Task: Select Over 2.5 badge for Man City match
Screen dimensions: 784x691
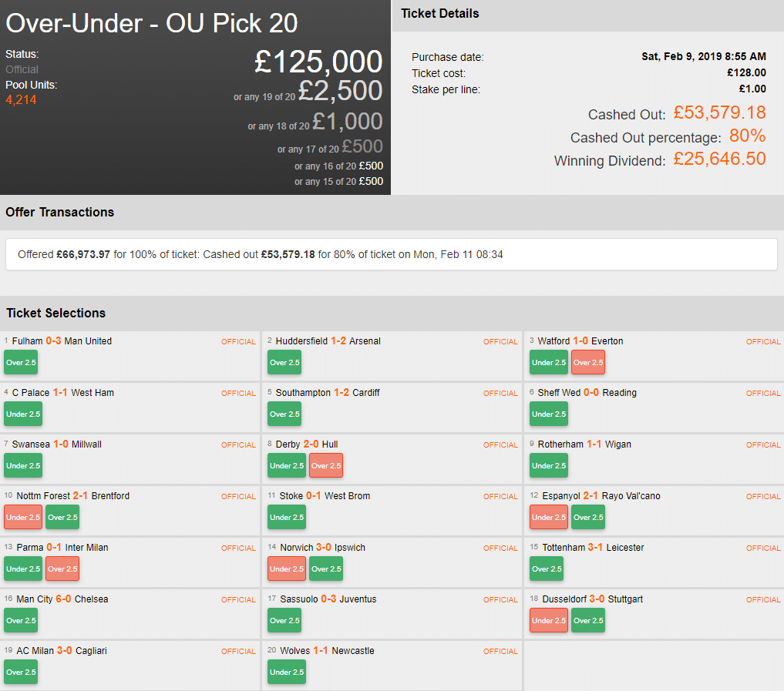Action: pos(21,620)
